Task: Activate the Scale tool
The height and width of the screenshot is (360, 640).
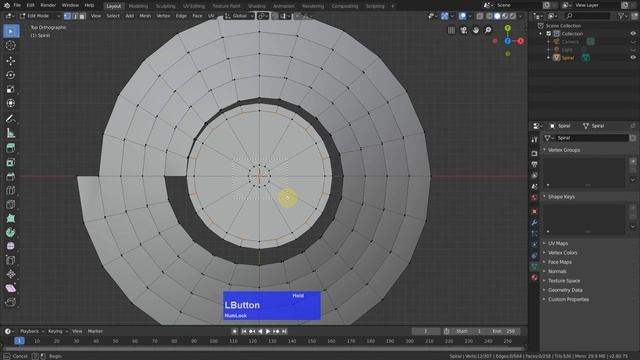Action: pyautogui.click(x=11, y=89)
